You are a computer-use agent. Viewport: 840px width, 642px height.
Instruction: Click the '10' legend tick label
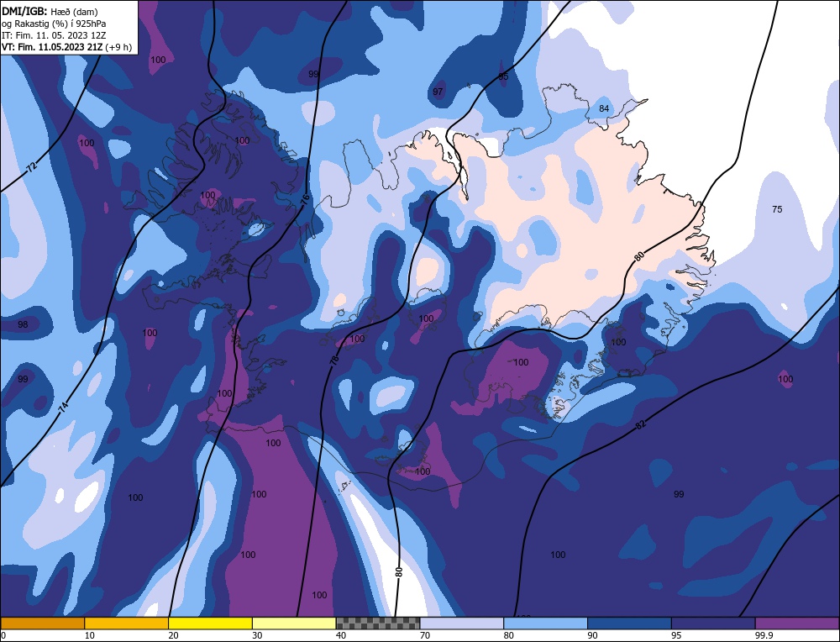coord(90,635)
